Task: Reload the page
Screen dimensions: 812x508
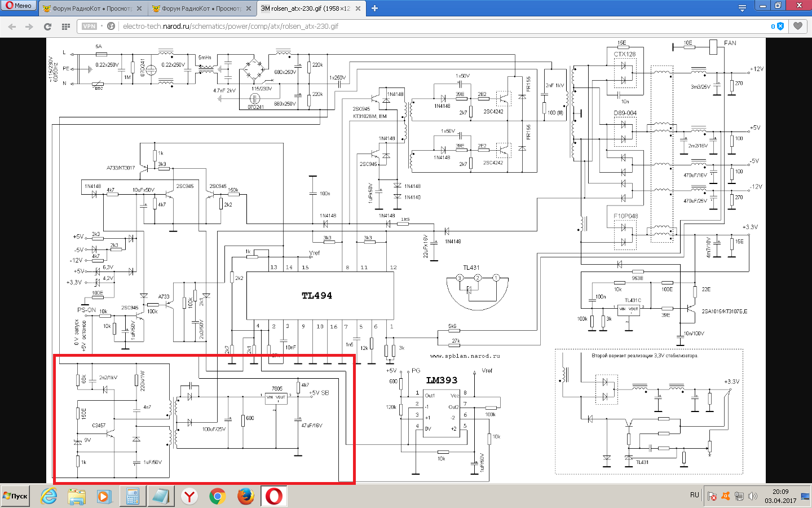Action: (x=47, y=27)
